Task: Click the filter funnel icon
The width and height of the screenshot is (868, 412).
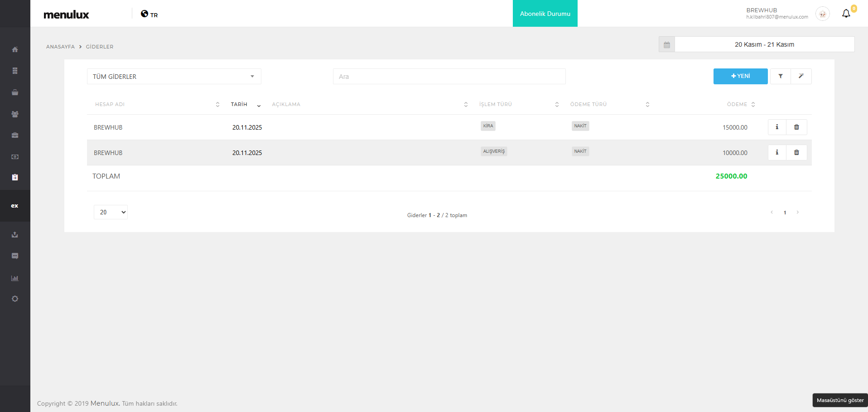Action: click(780, 76)
